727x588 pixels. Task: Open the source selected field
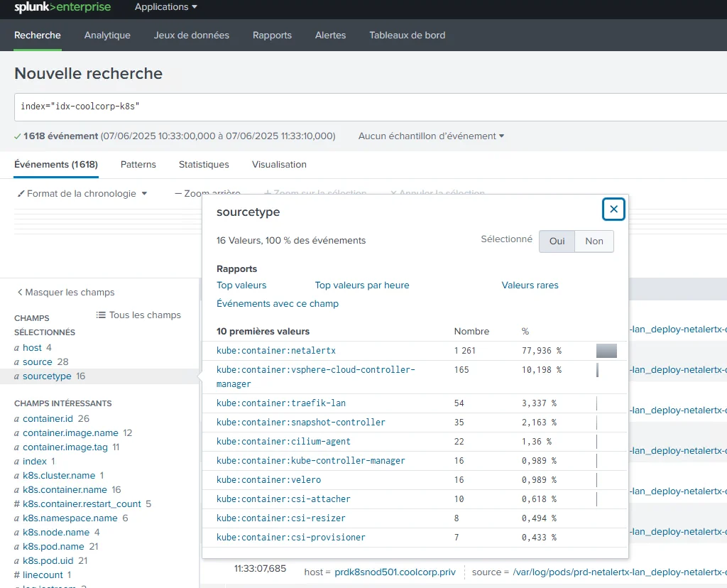pos(38,361)
